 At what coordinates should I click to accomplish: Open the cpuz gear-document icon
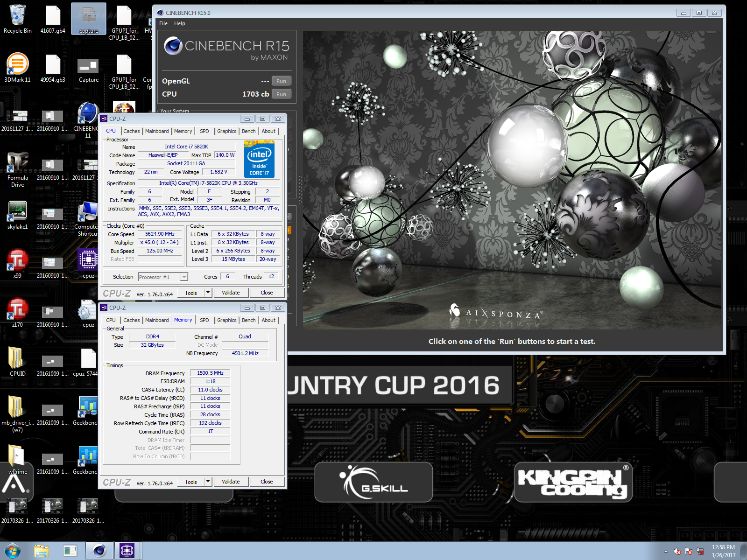point(88,313)
